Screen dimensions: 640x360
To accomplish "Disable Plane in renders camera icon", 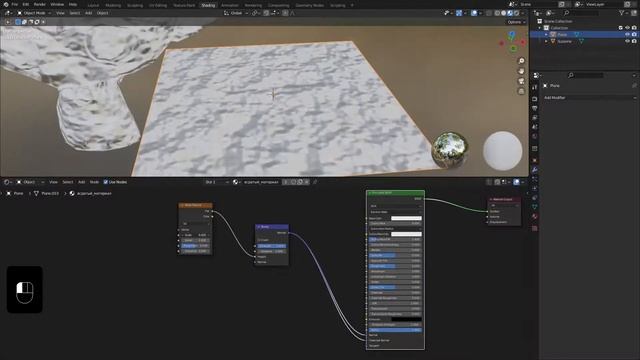I will (x=634, y=35).
